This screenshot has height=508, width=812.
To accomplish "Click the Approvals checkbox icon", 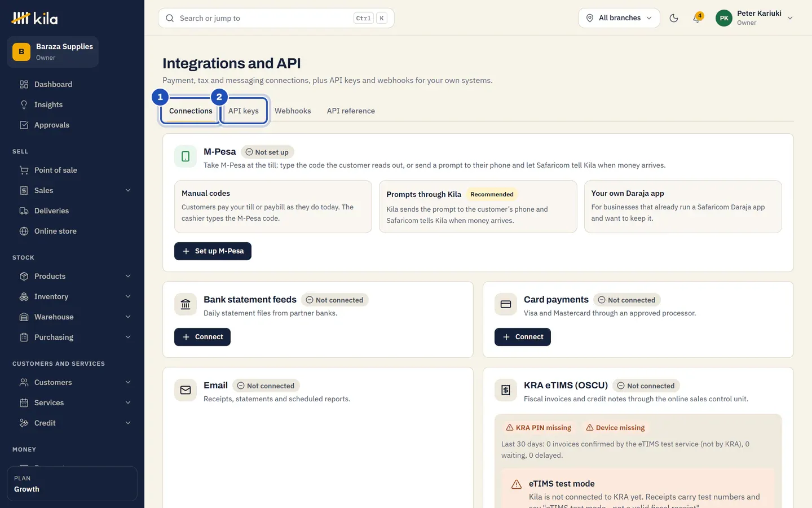I will tap(24, 125).
